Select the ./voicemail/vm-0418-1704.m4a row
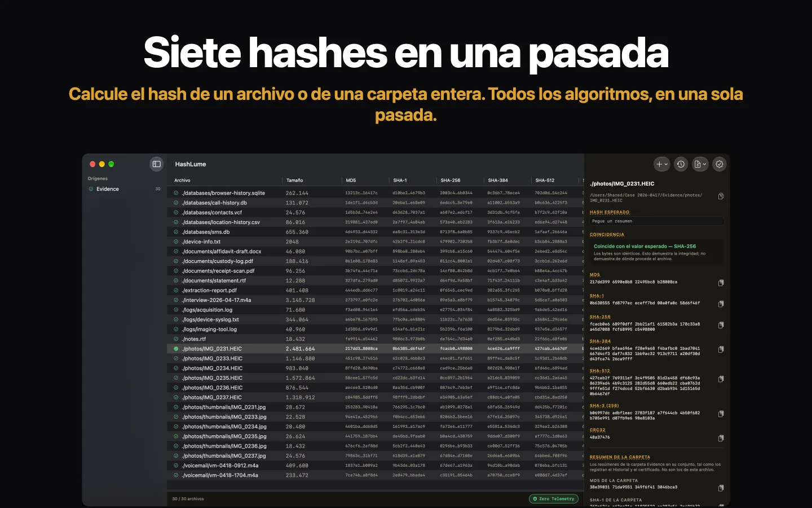 [376, 475]
